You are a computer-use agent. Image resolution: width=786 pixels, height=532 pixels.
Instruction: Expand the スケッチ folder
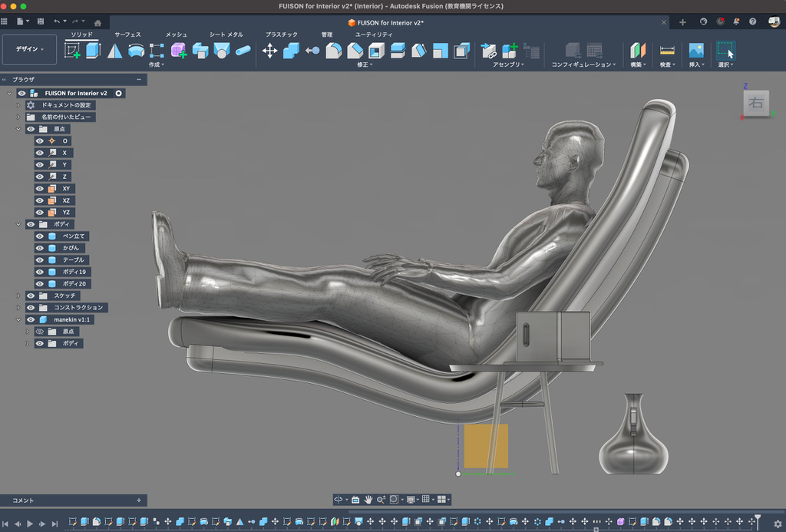click(18, 296)
